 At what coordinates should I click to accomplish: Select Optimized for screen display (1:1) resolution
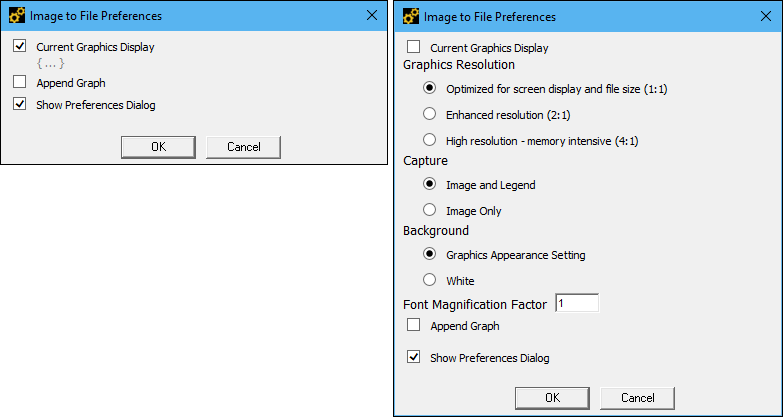click(430, 88)
